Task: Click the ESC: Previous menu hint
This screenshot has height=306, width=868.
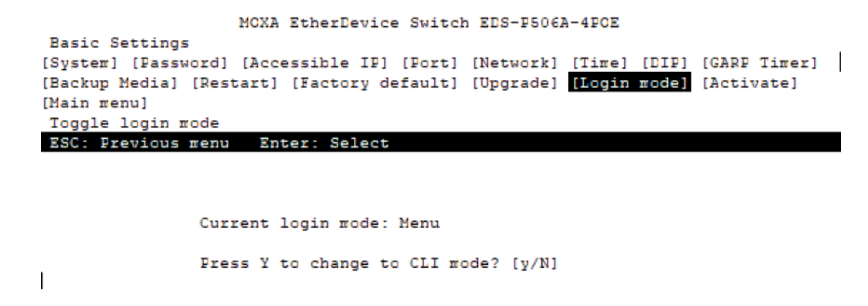Action: pos(139,143)
